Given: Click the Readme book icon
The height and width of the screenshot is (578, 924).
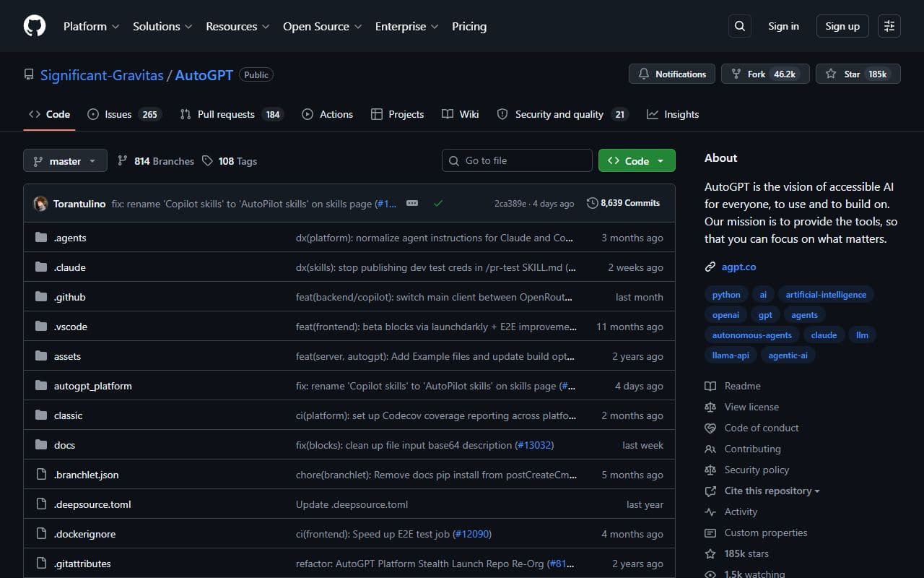Looking at the screenshot, I should click(x=710, y=386).
